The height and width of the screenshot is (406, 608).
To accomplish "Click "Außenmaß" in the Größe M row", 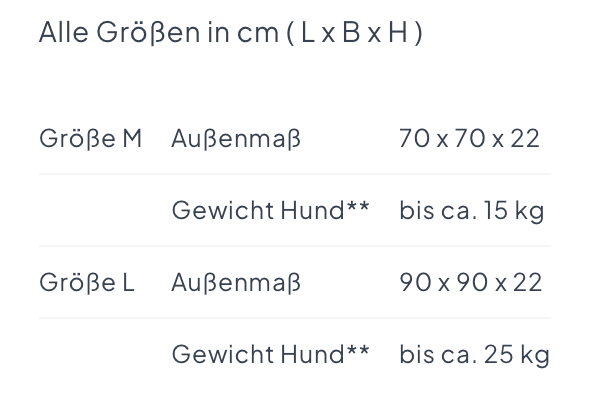I will click(x=236, y=138).
